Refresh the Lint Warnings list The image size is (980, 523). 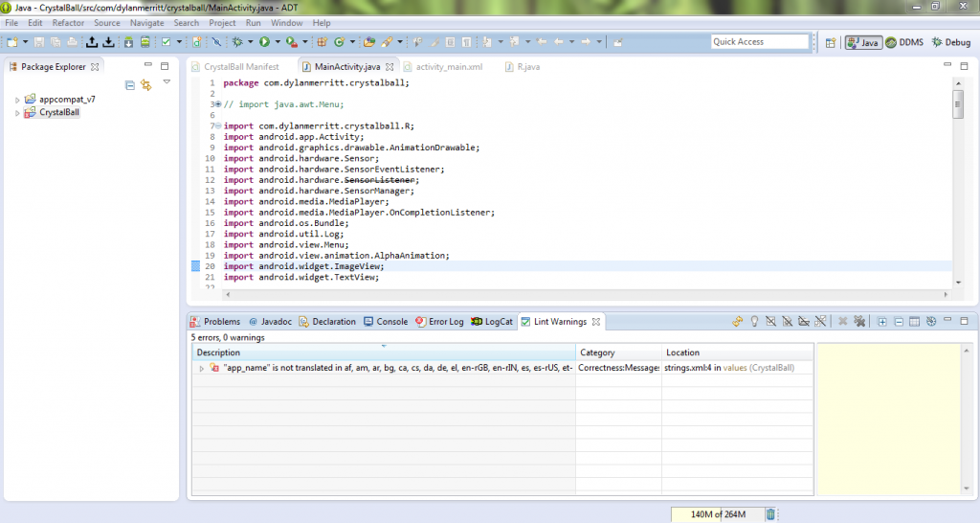click(738, 322)
